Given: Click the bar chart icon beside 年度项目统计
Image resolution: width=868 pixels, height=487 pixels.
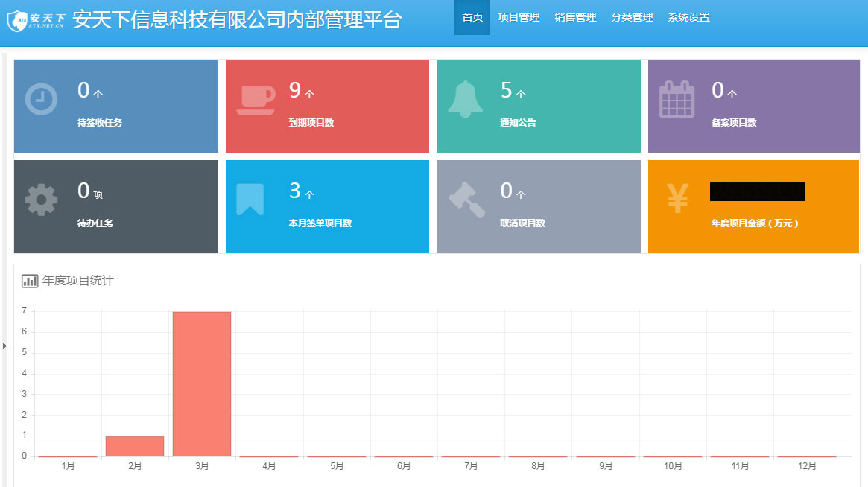Looking at the screenshot, I should point(30,281).
